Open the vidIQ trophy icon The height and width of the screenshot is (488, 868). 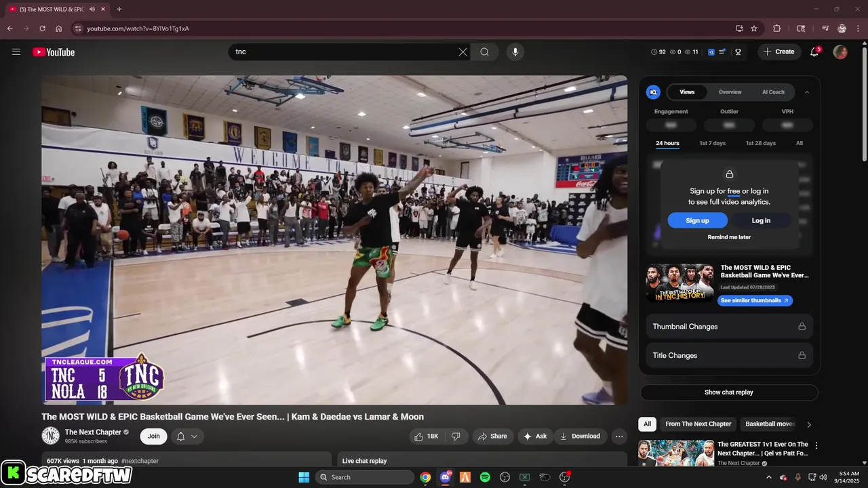(738, 52)
